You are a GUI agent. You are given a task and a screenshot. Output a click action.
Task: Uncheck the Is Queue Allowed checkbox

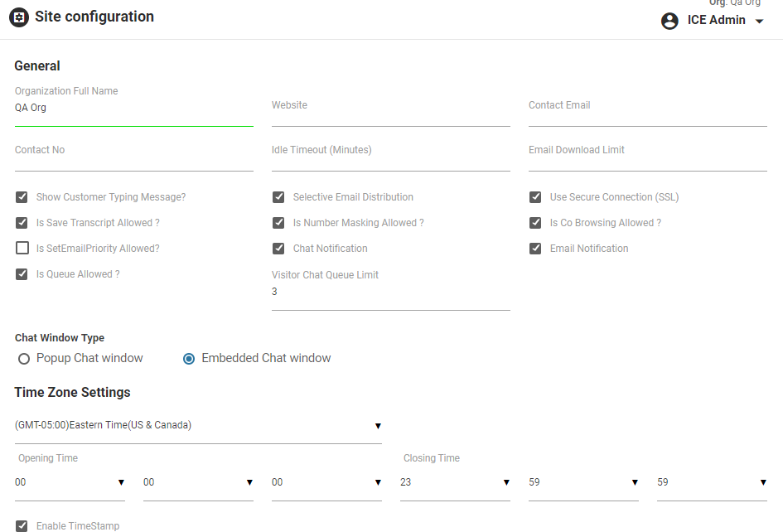(x=22, y=274)
